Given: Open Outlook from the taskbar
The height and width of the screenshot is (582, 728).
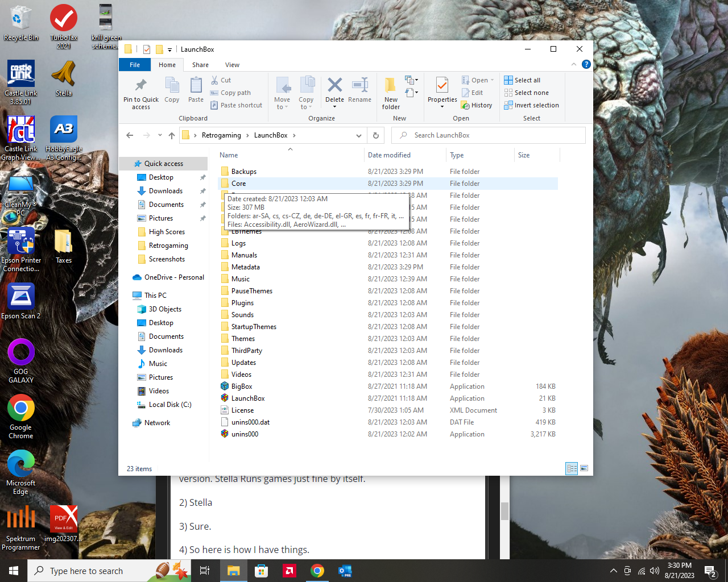Looking at the screenshot, I should click(x=345, y=571).
